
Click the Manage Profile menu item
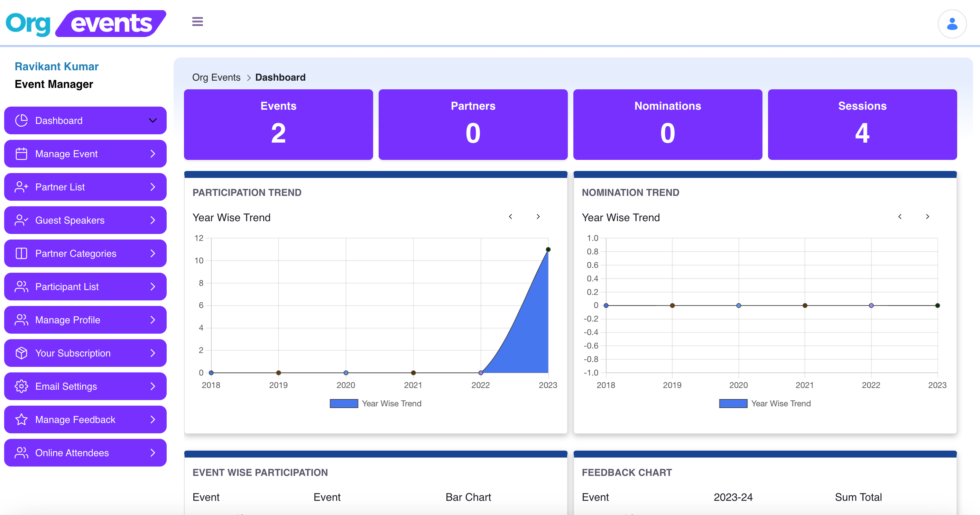coord(85,320)
